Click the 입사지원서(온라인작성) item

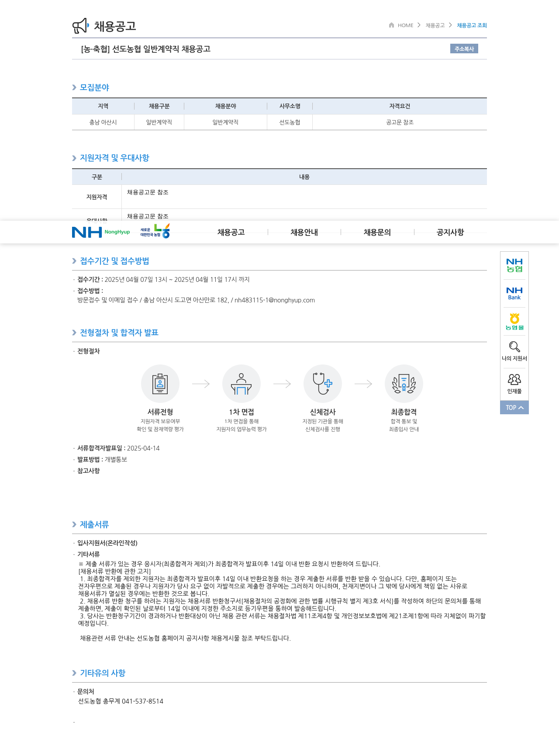[x=107, y=543]
